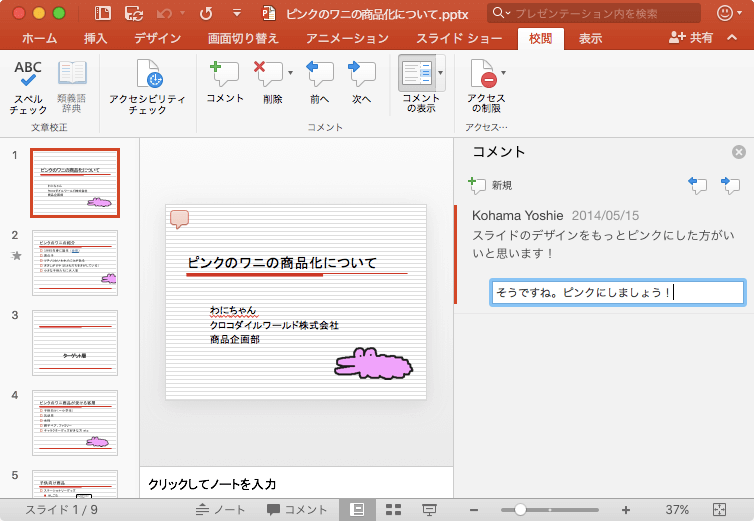This screenshot has width=754, height=521.
Task: Select the 表示 tab
Action: click(590, 38)
